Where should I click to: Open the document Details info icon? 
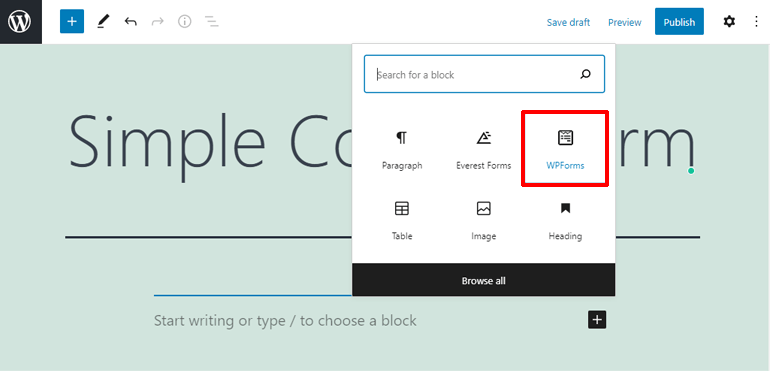point(185,22)
